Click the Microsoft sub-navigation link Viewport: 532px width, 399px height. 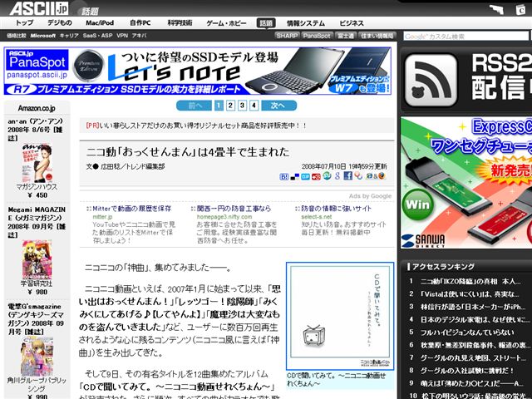(x=42, y=35)
